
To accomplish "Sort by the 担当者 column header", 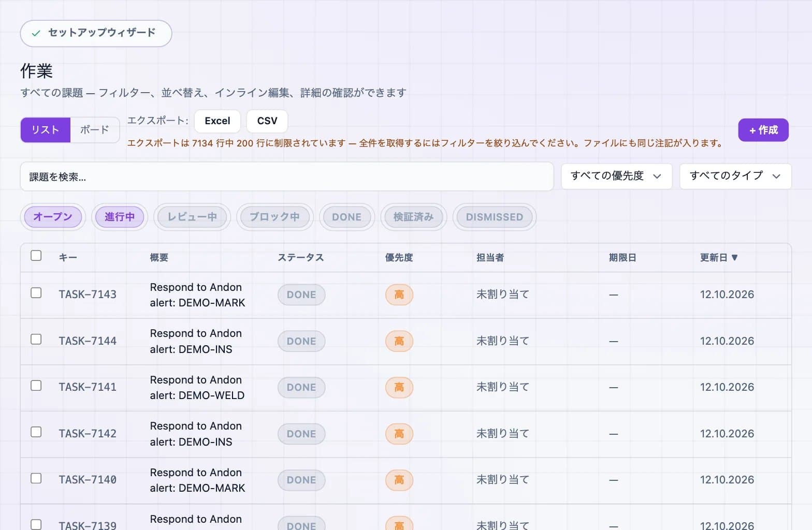I will coord(490,258).
